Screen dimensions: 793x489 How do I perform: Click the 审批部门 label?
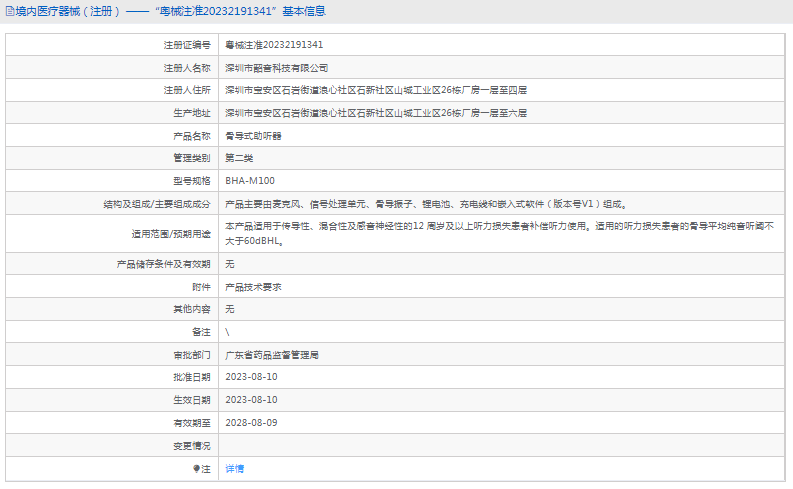point(192,355)
